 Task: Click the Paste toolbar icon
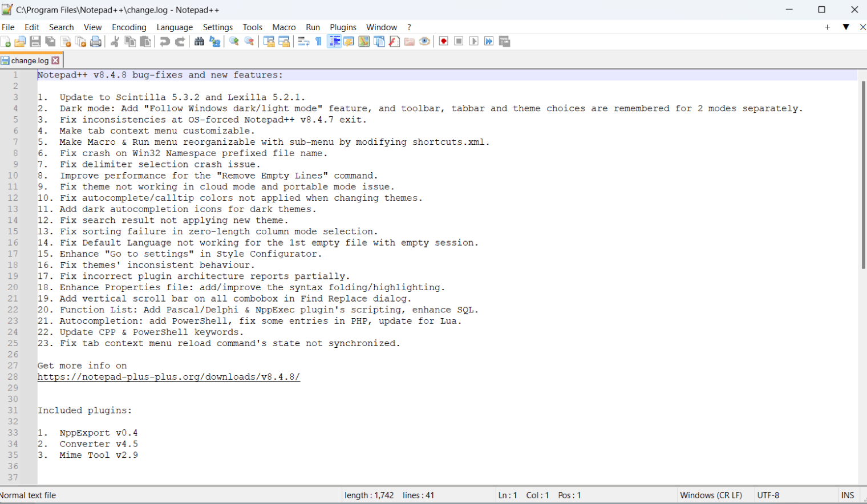[145, 42]
